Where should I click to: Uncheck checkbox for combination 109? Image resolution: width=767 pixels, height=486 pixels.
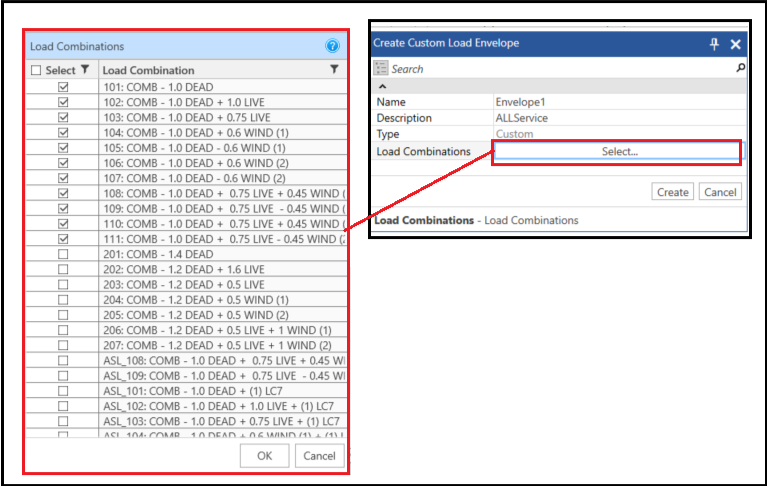pos(63,208)
